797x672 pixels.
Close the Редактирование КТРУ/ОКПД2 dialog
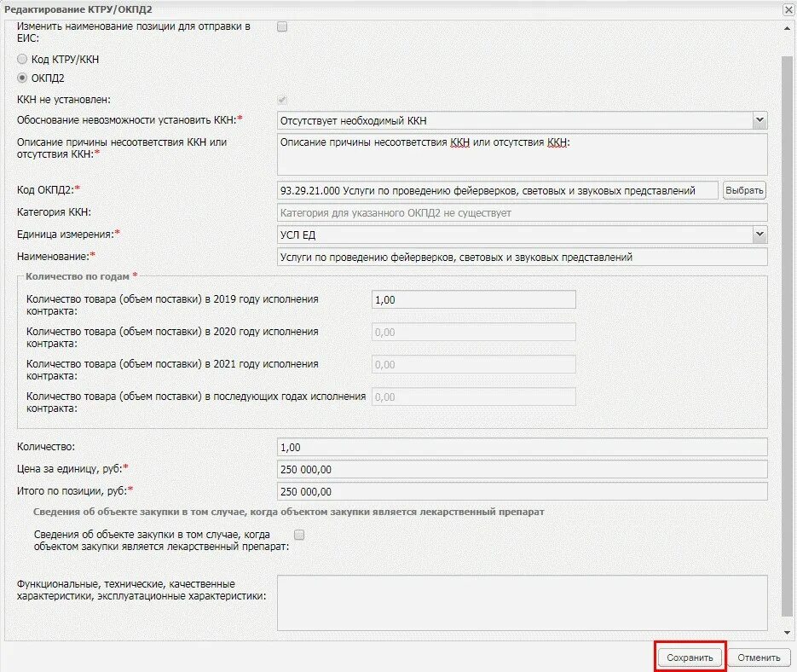coord(788,9)
